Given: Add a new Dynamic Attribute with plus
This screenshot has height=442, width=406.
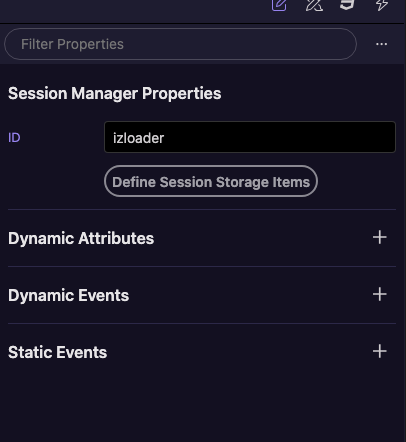Looking at the screenshot, I should pyautogui.click(x=380, y=237).
